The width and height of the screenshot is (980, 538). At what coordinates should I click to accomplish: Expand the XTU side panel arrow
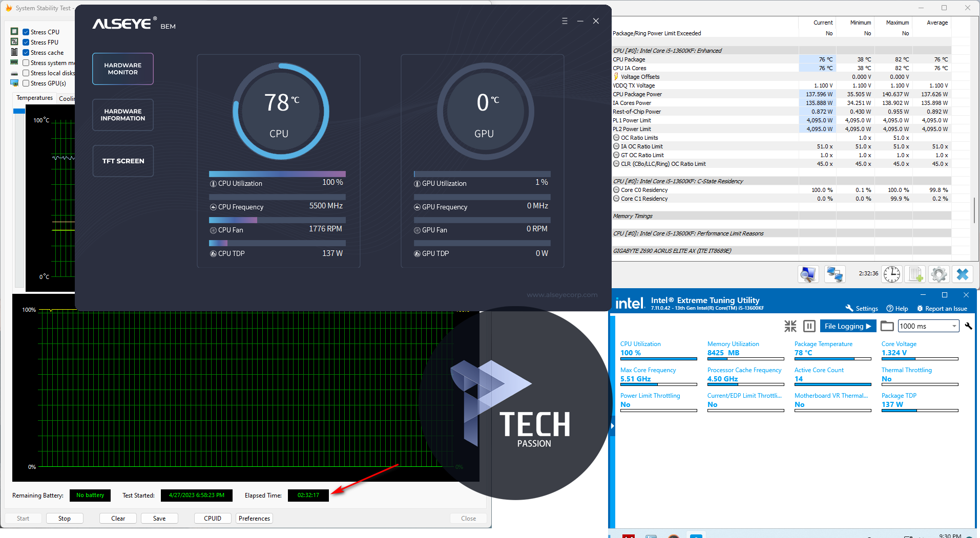coord(612,425)
